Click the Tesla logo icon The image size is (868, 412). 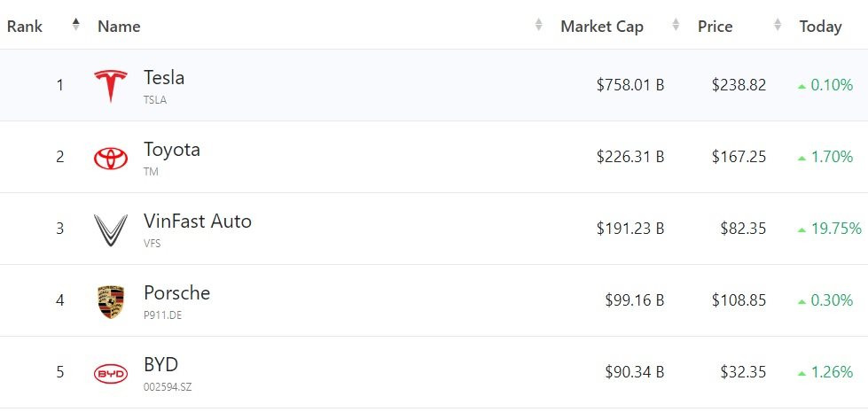click(x=111, y=85)
